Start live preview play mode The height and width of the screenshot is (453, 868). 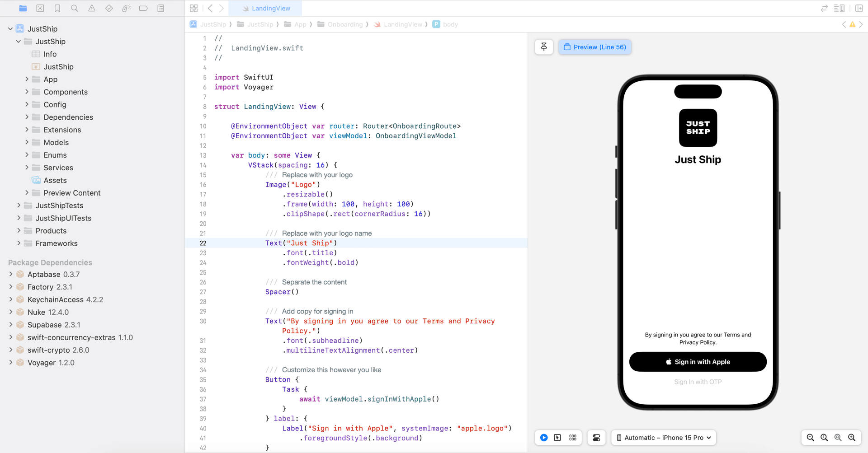pyautogui.click(x=544, y=438)
